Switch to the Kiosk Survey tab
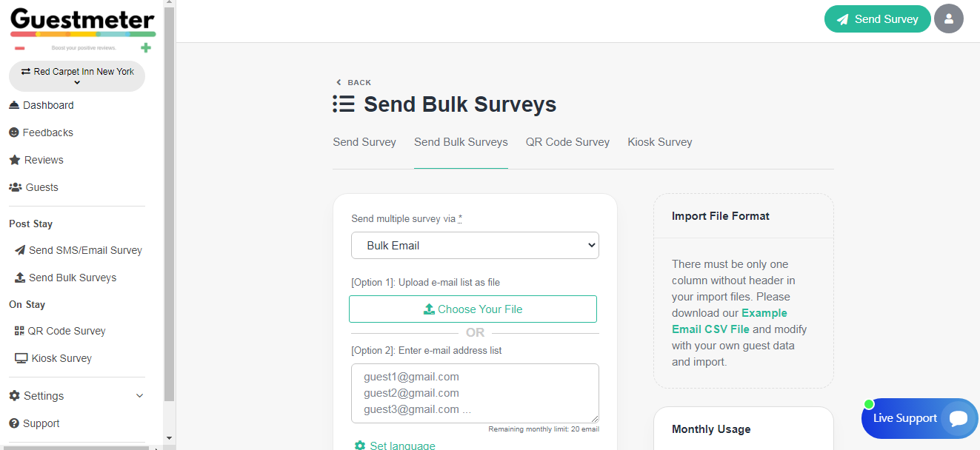980x450 pixels. point(659,142)
